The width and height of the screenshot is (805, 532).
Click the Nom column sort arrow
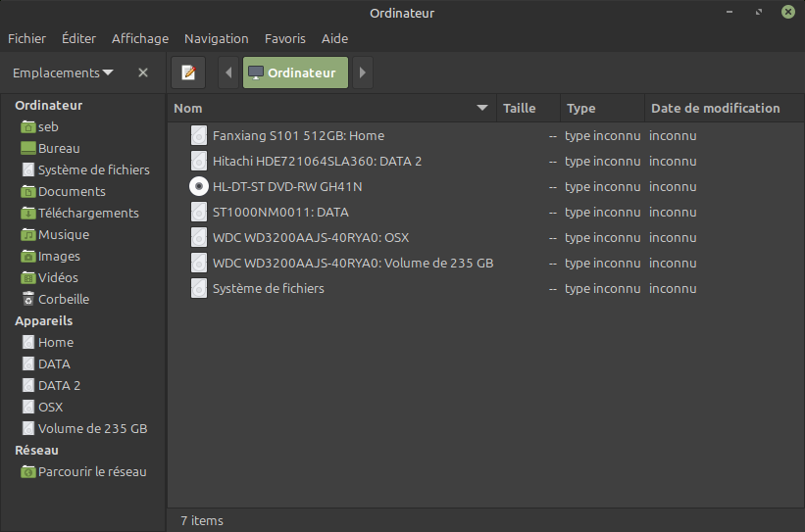(x=482, y=108)
